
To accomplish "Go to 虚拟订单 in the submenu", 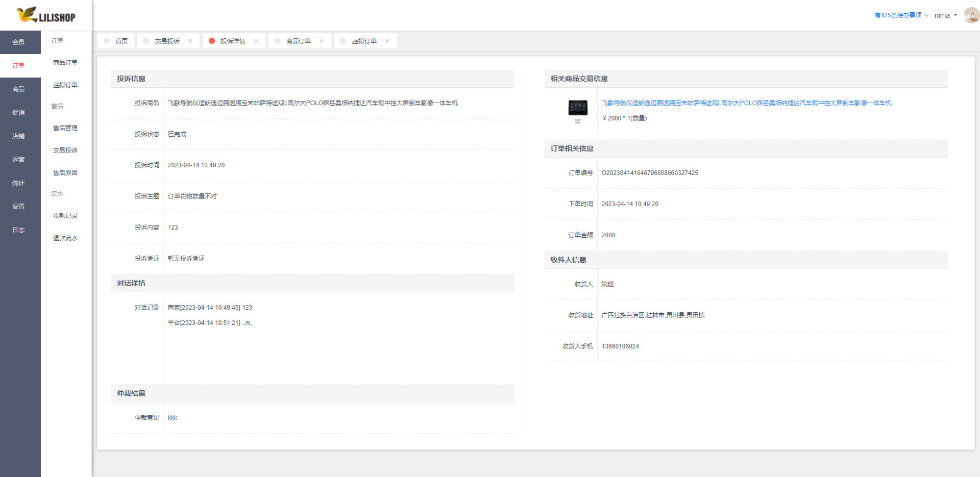I will tap(65, 85).
